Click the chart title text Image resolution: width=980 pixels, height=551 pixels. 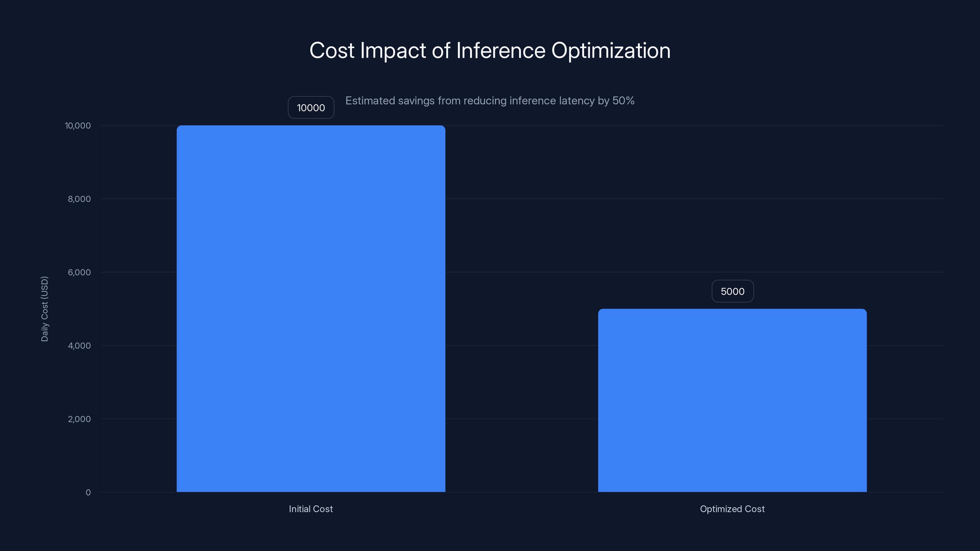pyautogui.click(x=490, y=50)
